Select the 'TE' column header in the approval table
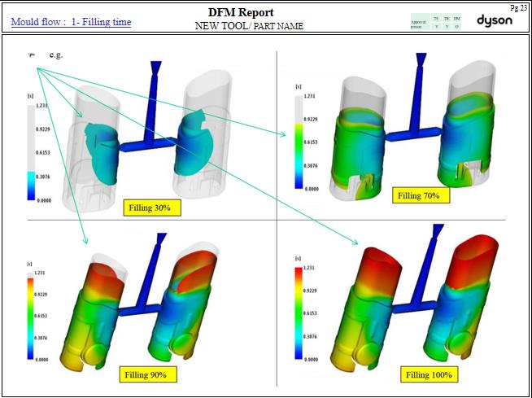The height and width of the screenshot is (398, 532). [x=436, y=17]
